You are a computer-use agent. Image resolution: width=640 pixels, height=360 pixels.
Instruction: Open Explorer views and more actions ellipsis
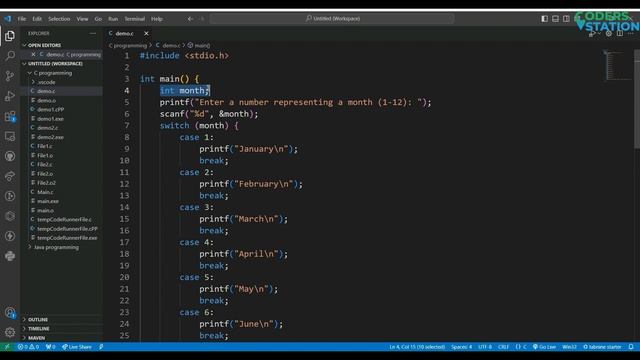(93, 33)
